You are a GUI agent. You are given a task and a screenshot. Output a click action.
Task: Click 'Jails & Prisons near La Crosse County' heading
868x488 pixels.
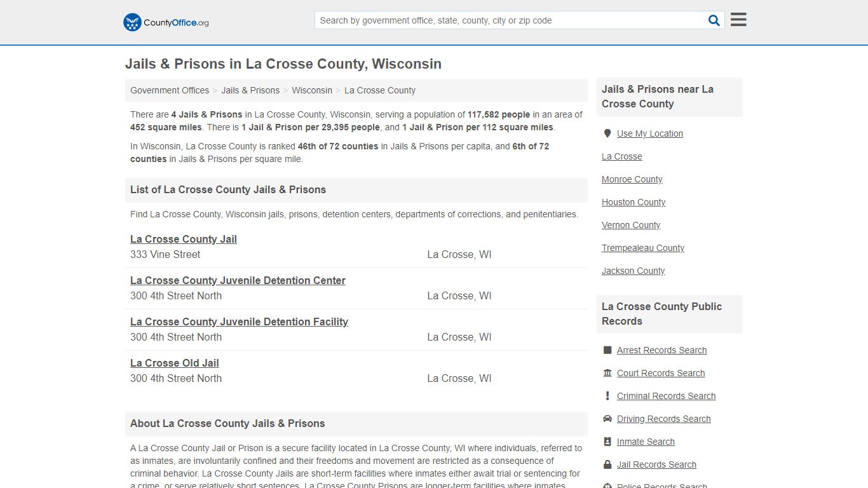tap(658, 97)
